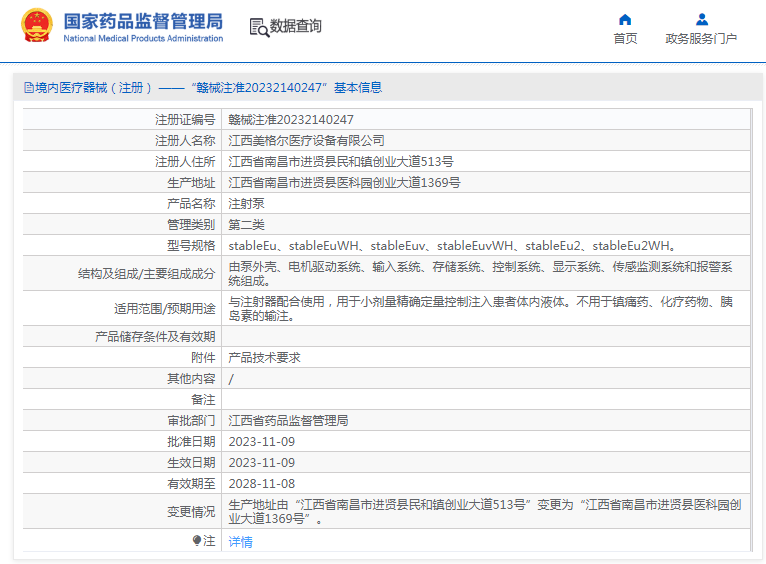The image size is (766, 564).
Task: Open 政务服务门户 link
Action: pos(701,39)
